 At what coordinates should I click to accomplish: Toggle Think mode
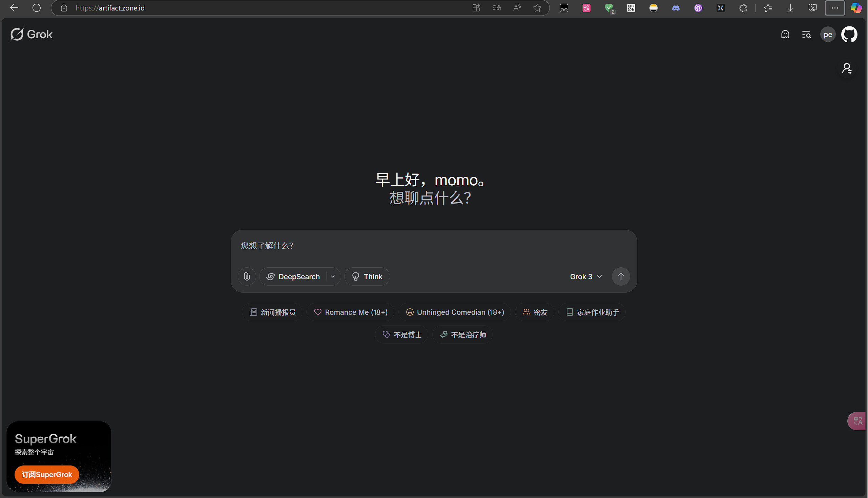[x=367, y=276]
